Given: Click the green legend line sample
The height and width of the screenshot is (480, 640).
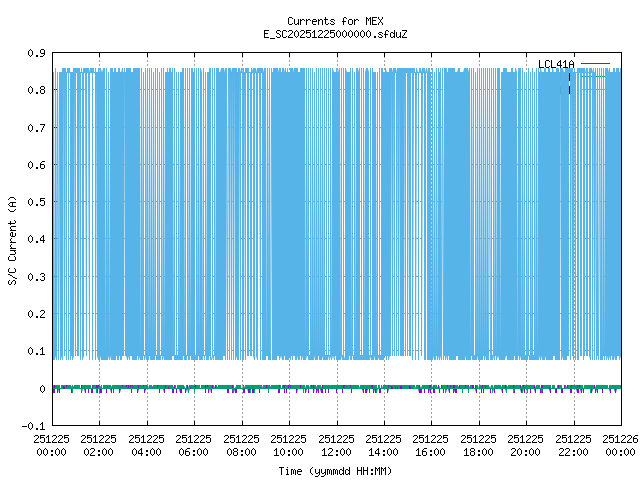Looking at the screenshot, I should 595,76.
